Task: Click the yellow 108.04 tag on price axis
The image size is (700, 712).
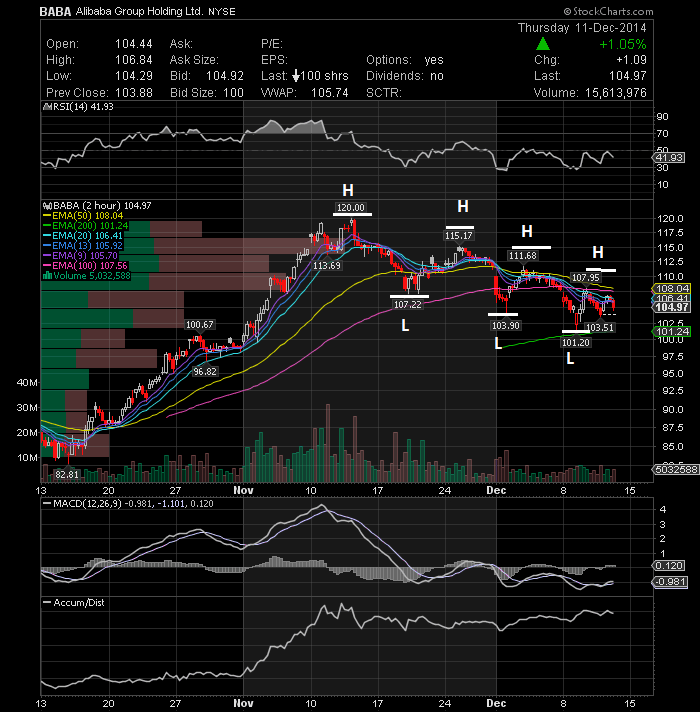Action: 672,289
